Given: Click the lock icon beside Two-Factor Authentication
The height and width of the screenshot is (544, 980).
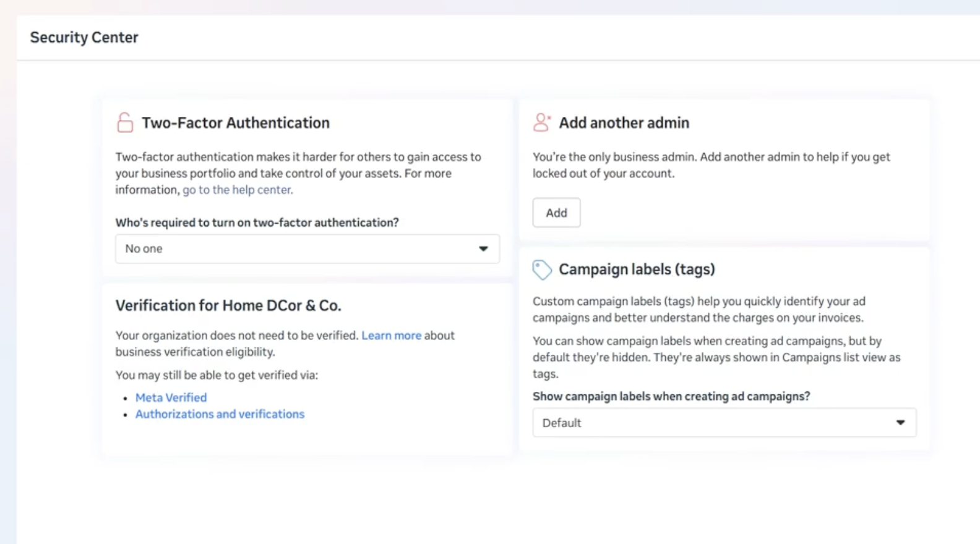Looking at the screenshot, I should tap(125, 122).
